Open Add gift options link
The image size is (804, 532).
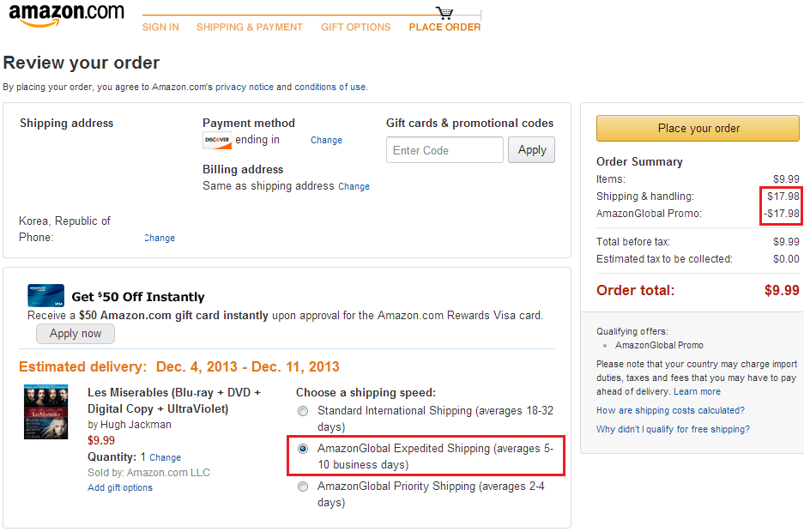120,488
